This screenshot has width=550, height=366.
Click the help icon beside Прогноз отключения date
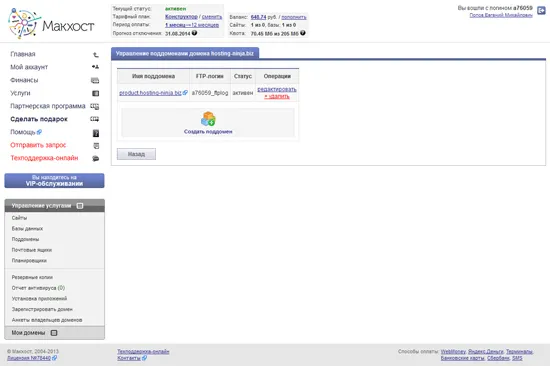pos(194,33)
